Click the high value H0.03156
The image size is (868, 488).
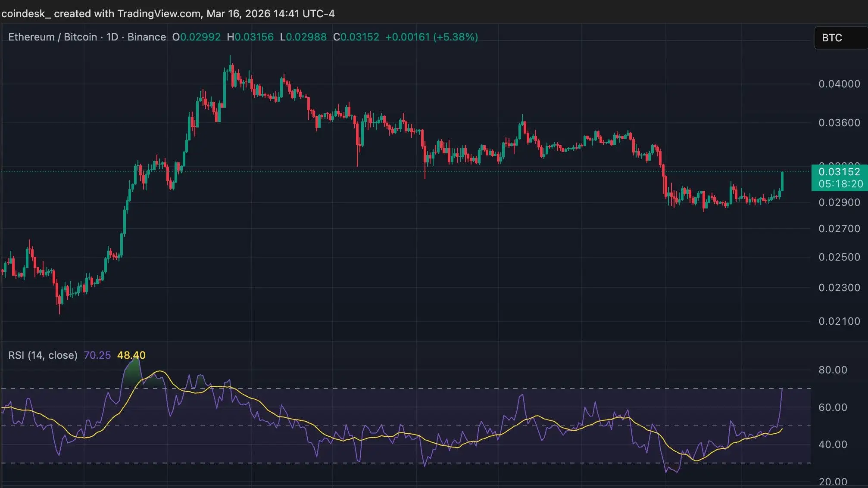(x=250, y=37)
